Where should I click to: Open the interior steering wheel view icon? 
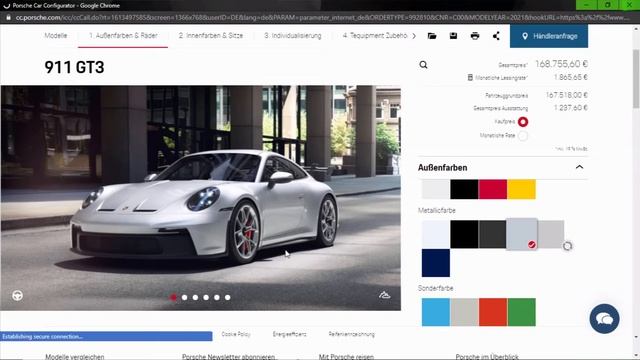click(x=17, y=295)
